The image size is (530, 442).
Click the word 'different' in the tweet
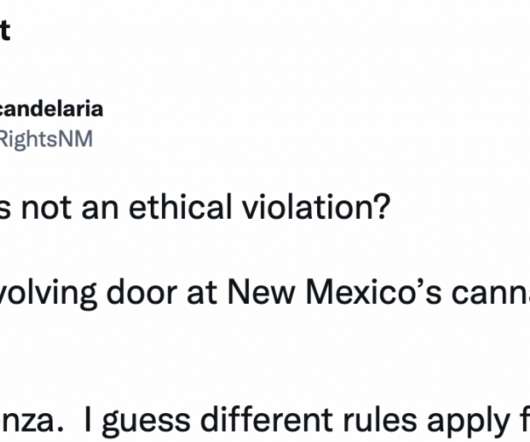[266, 419]
